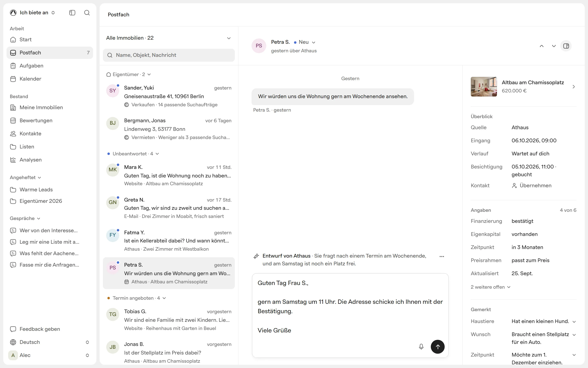
Task: Collapse Unbeantwortet group in inbox
Action: pyautogui.click(x=133, y=154)
